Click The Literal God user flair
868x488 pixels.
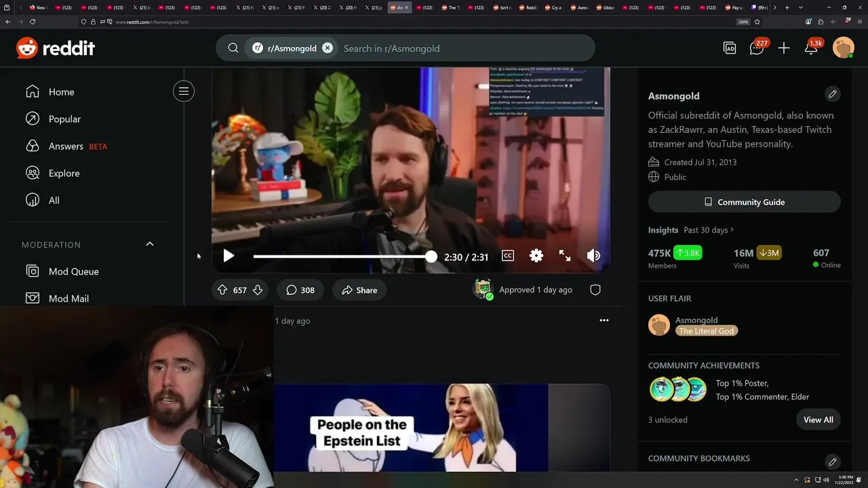707,331
